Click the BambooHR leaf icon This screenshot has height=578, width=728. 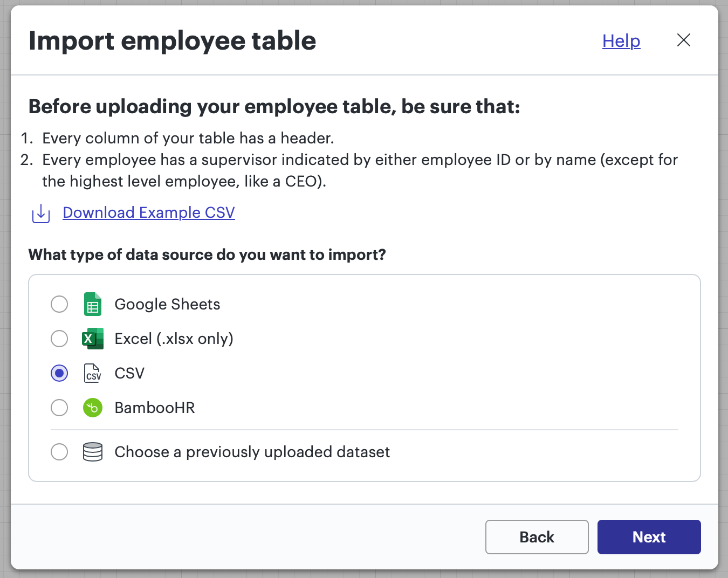click(92, 408)
